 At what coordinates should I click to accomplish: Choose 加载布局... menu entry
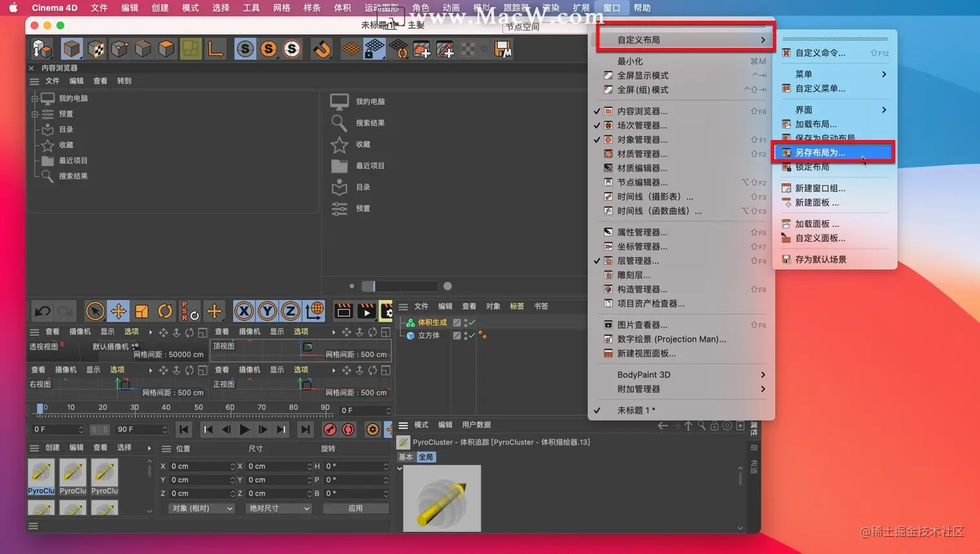click(x=834, y=124)
